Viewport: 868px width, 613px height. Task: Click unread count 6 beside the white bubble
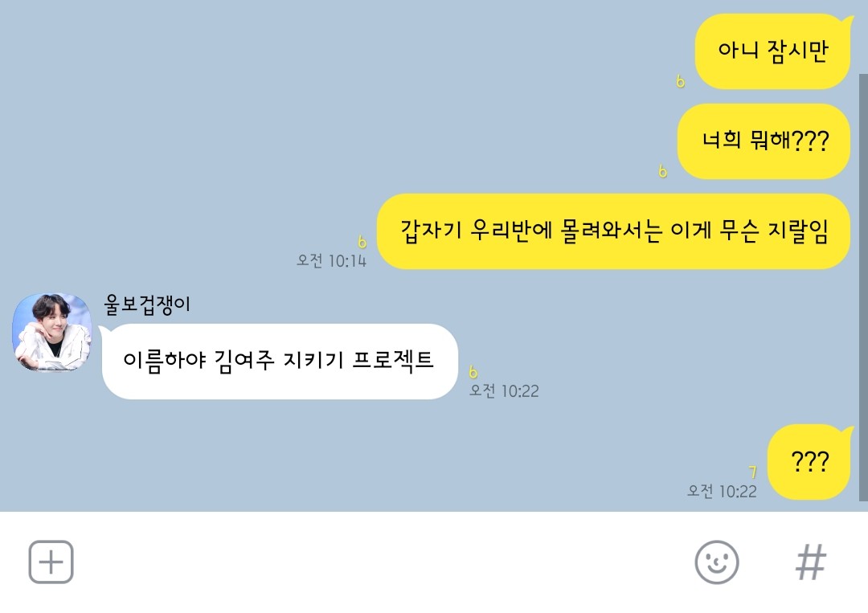point(473,372)
